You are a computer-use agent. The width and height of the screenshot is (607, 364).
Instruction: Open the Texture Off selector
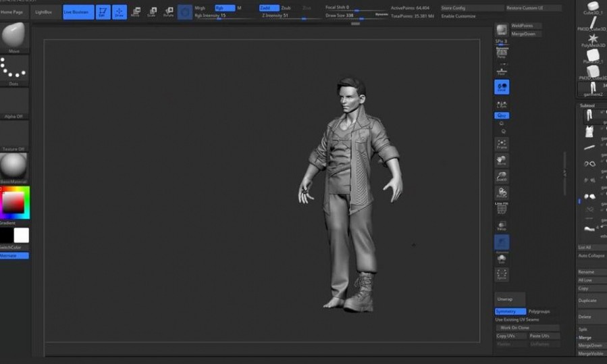point(14,136)
